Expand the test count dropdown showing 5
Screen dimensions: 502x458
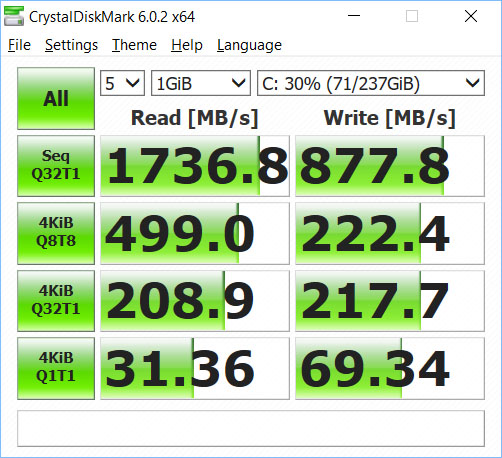[122, 83]
